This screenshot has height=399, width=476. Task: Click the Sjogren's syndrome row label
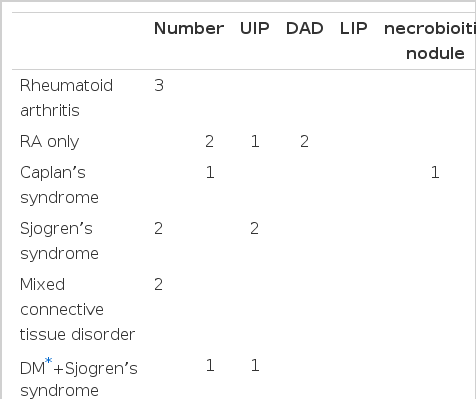click(x=59, y=241)
